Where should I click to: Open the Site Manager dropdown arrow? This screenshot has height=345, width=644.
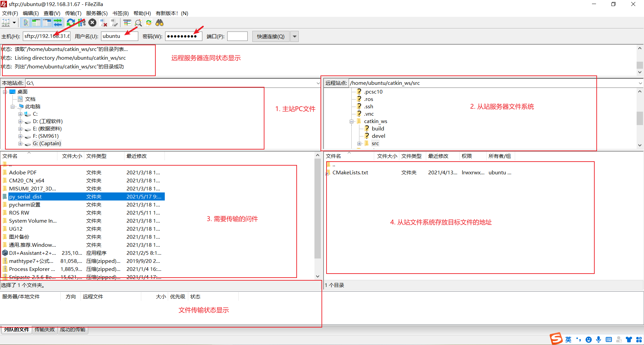(x=14, y=23)
